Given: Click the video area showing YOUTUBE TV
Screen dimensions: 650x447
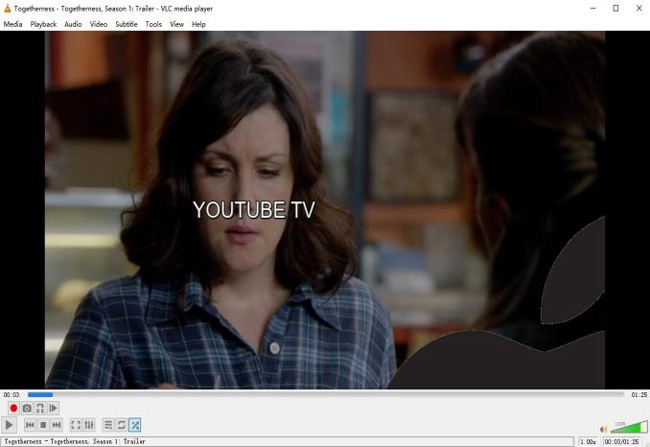Looking at the screenshot, I should (x=325, y=210).
